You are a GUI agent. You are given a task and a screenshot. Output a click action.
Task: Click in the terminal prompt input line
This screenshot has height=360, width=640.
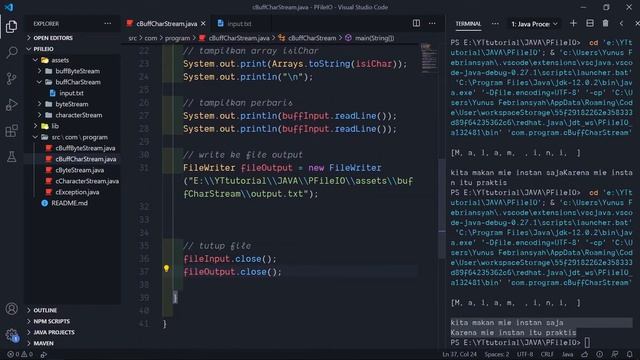[x=541, y=342]
